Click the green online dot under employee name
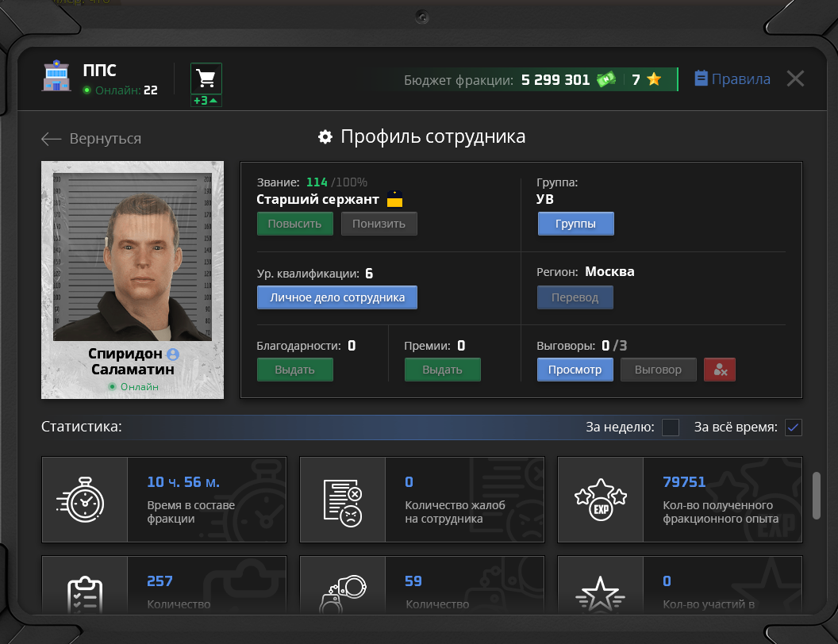This screenshot has width=838, height=644. coord(112,386)
